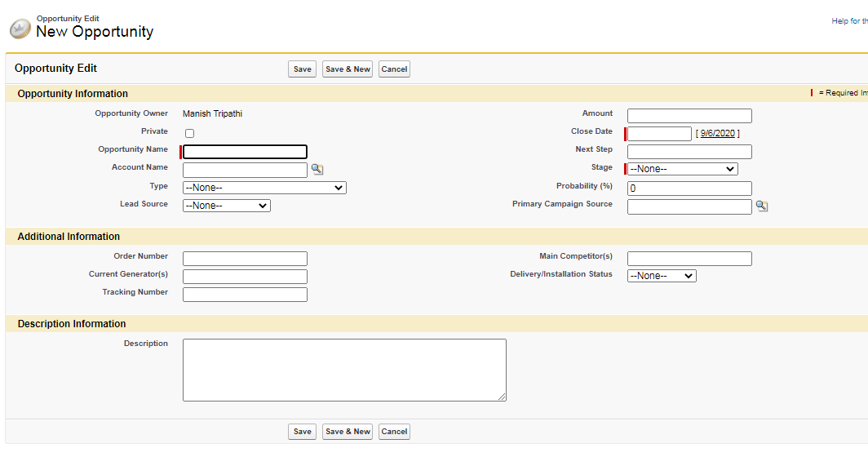Viewport: 868px width, 457px height.
Task: Open the Account Name lookup icon
Action: pyautogui.click(x=317, y=170)
